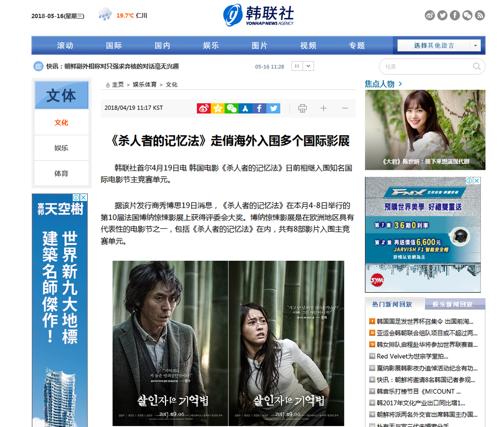The image size is (504, 427).
Task: Open the 国际 navigation menu
Action: 114,46
